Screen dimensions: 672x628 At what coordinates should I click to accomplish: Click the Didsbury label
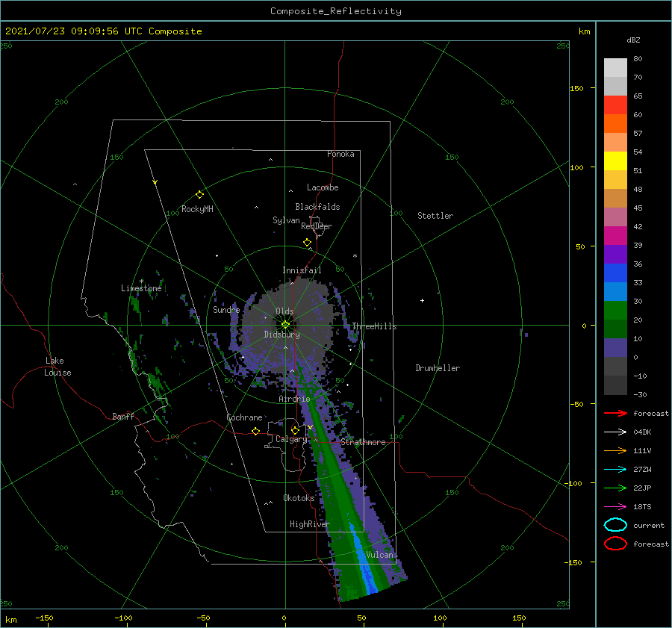coord(281,335)
